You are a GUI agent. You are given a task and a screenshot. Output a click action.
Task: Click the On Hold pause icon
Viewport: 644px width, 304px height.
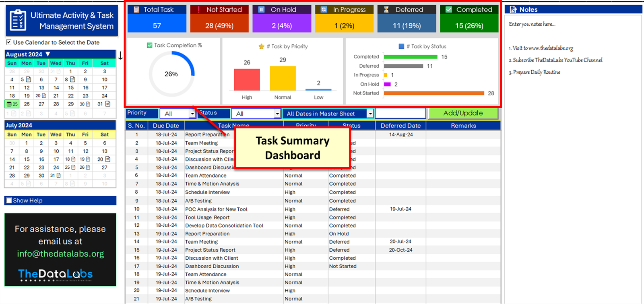tap(261, 9)
